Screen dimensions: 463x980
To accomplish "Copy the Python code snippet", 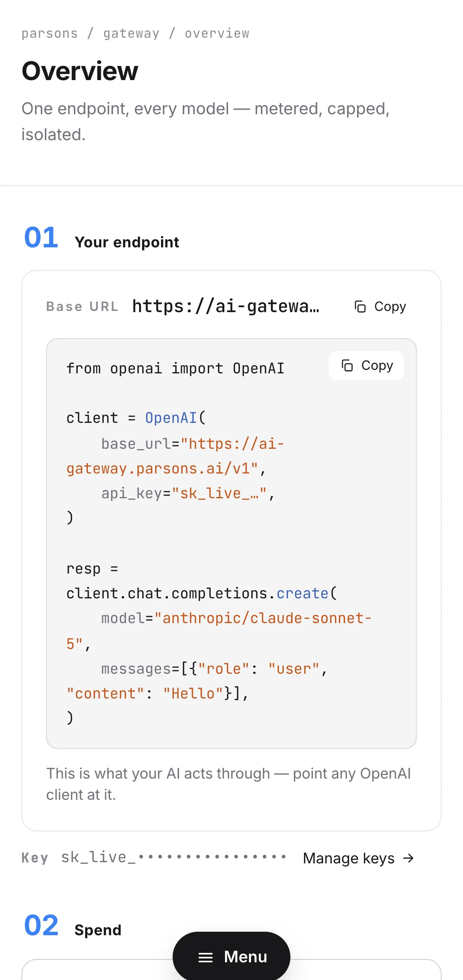I will coord(366,366).
